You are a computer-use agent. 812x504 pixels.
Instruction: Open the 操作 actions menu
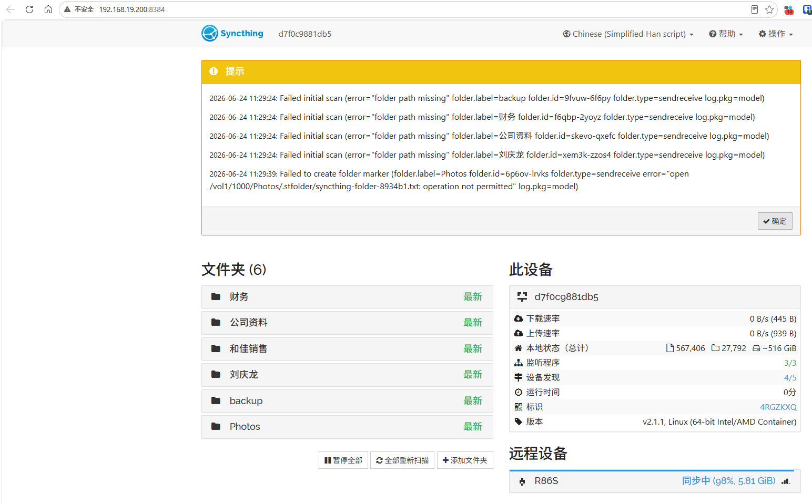pos(776,34)
